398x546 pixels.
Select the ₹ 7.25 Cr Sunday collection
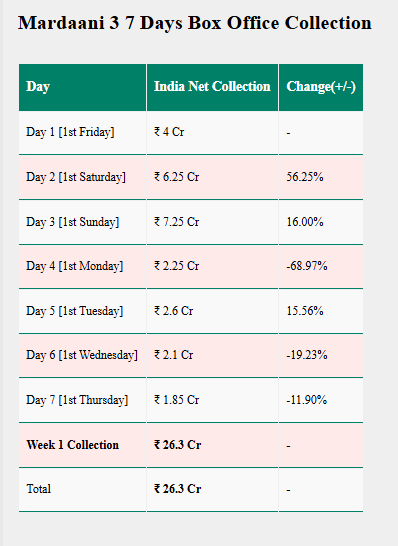[x=177, y=222]
